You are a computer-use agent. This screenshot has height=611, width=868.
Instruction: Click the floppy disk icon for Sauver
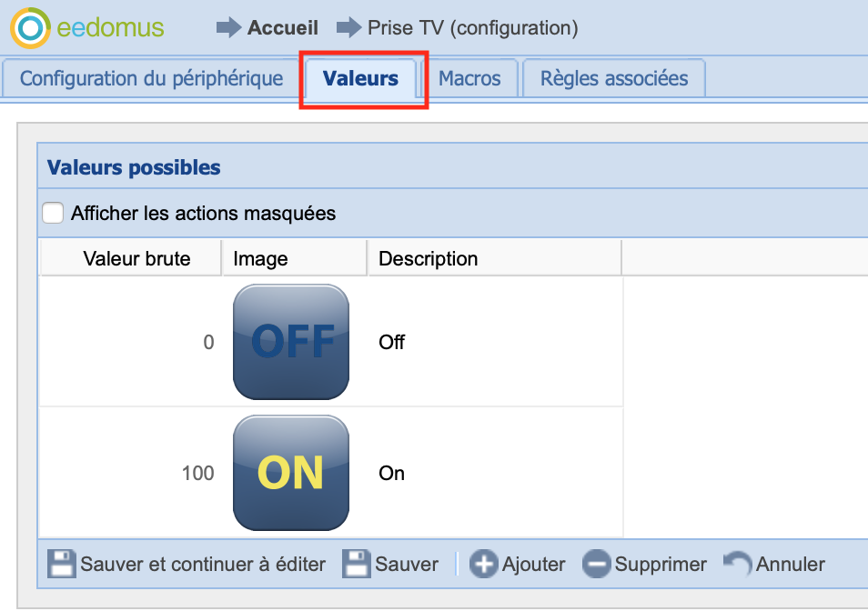tap(357, 565)
